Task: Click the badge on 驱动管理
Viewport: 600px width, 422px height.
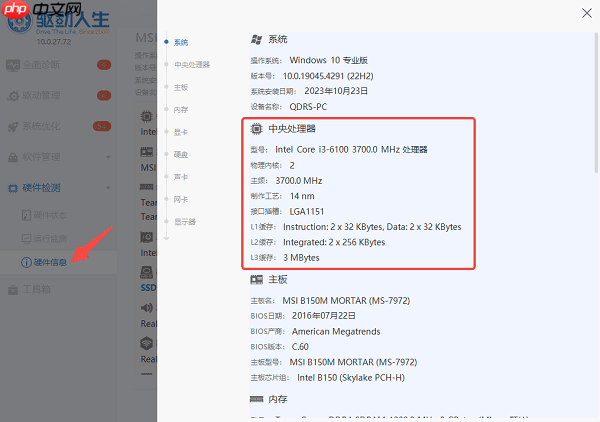Action: click(x=104, y=95)
